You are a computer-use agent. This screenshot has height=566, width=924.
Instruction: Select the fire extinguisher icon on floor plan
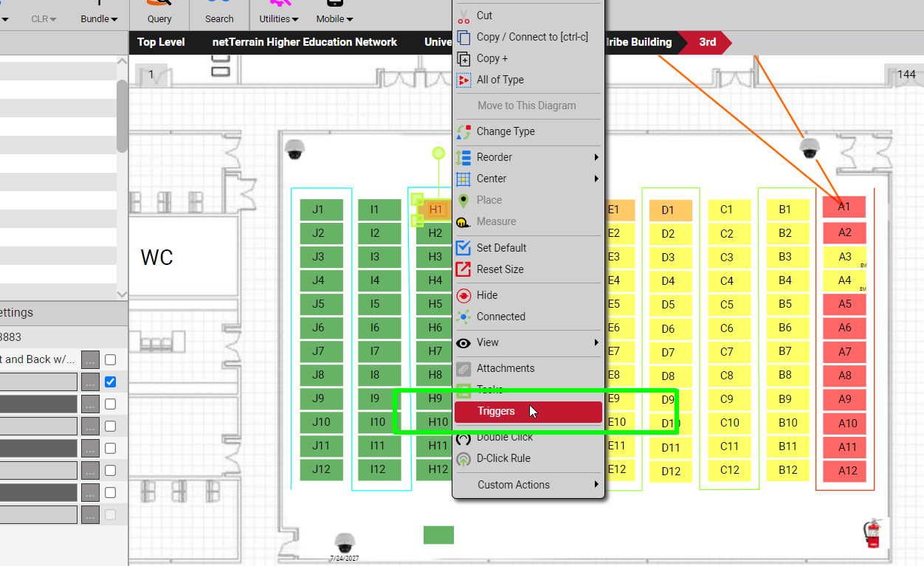[872, 533]
